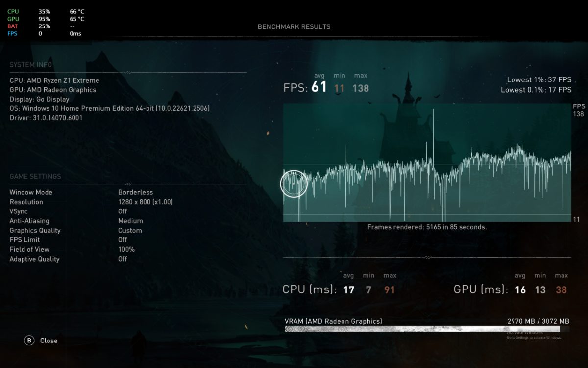588x368 pixels.
Task: Click the Window Mode Borderless value
Action: coord(135,192)
